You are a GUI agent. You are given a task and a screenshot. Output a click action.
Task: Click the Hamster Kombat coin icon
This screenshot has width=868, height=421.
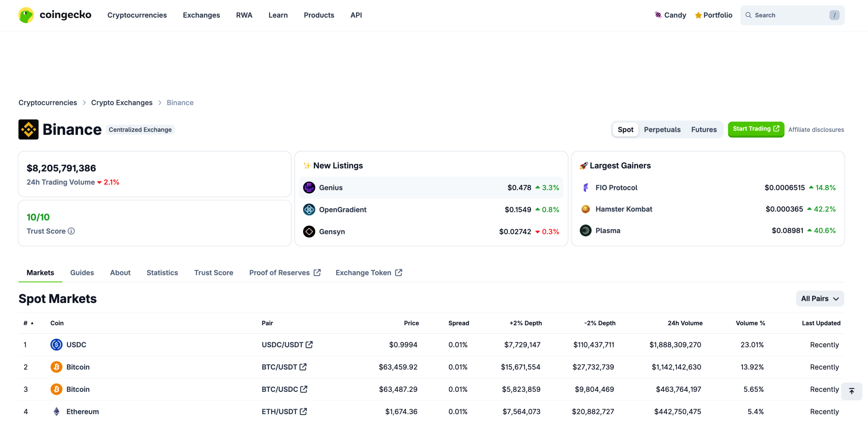coord(586,209)
